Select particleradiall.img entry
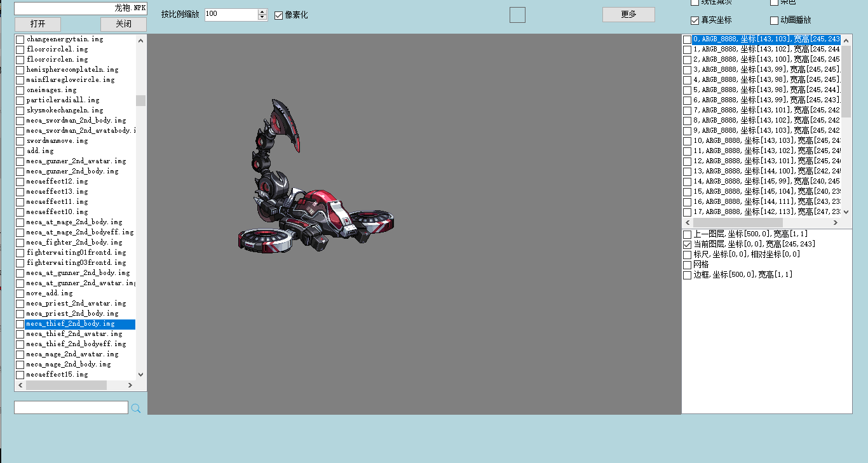The image size is (868, 463). pyautogui.click(x=63, y=100)
